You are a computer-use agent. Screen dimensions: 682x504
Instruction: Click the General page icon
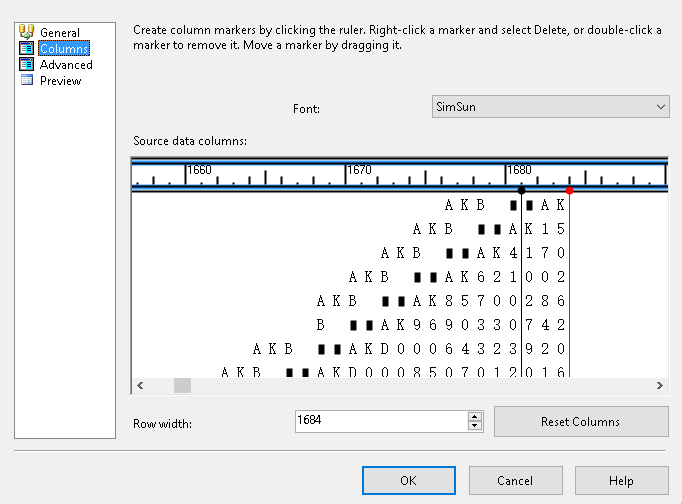27,33
